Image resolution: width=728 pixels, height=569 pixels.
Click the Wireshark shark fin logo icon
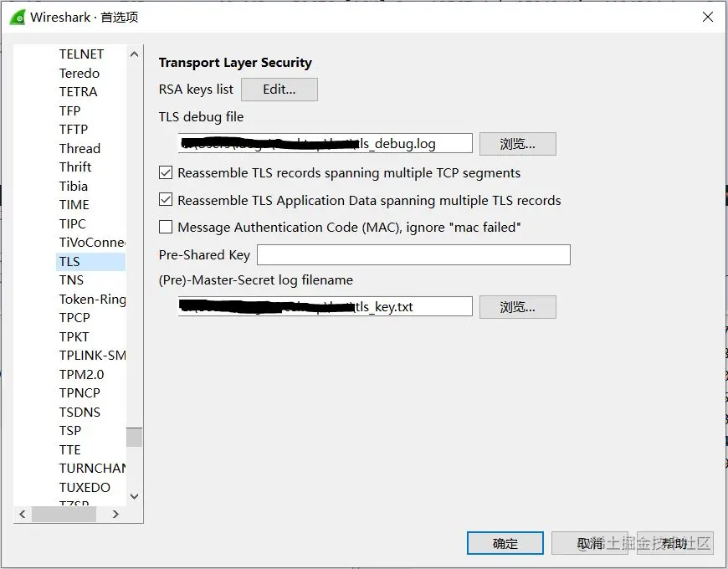pyautogui.click(x=18, y=18)
